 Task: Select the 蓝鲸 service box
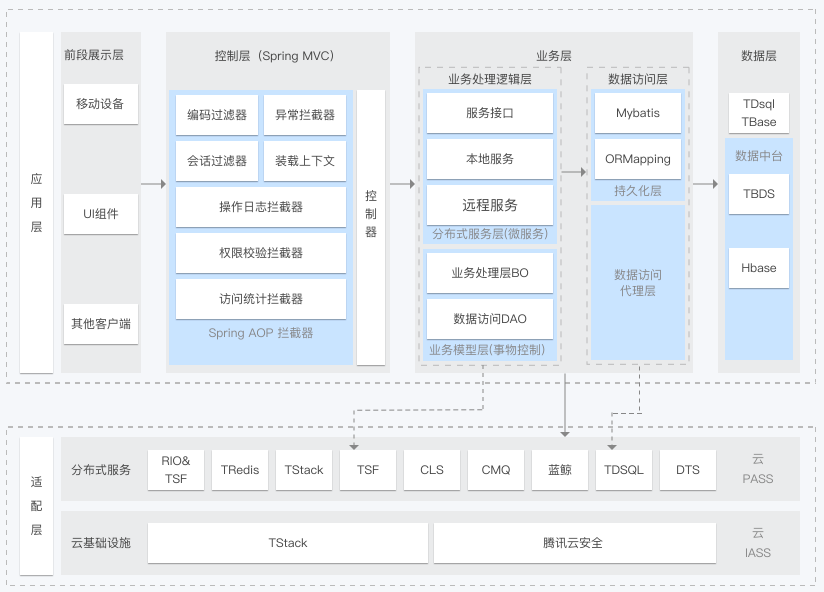pos(559,469)
